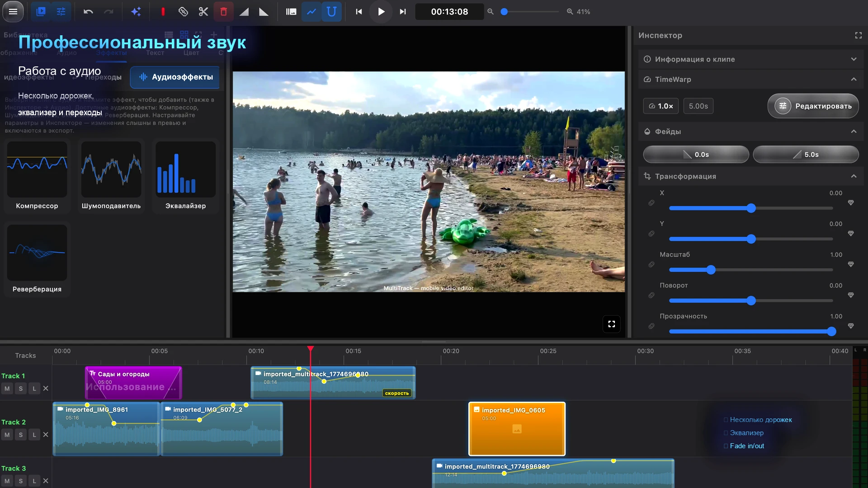Click the 00:13:08 timecode field
Screen dimensions: 868x488
tap(449, 12)
